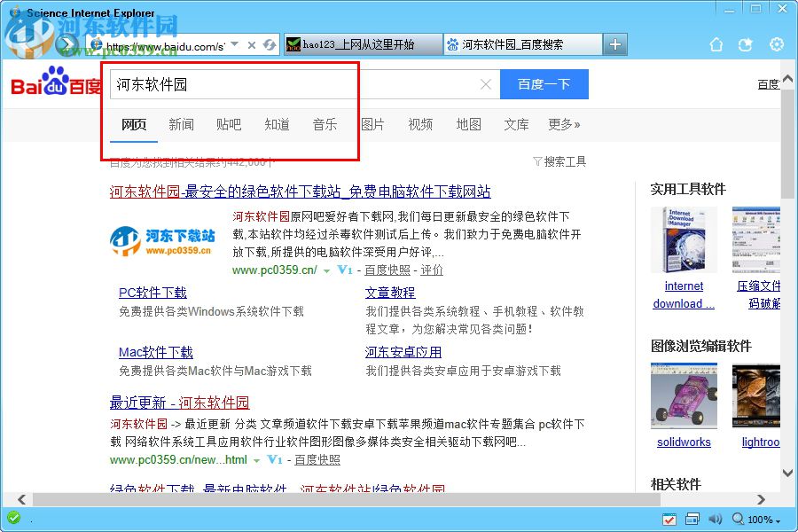Open home page using the home icon
This screenshot has width=798, height=532.
point(716,43)
